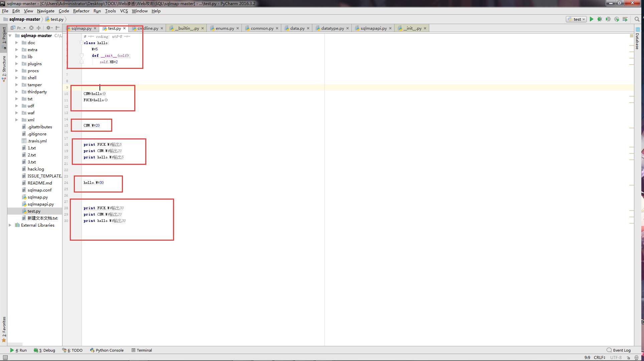Image resolution: width=644 pixels, height=361 pixels.
Task: Click the read-only lock icon in status bar
Action: 629,357
